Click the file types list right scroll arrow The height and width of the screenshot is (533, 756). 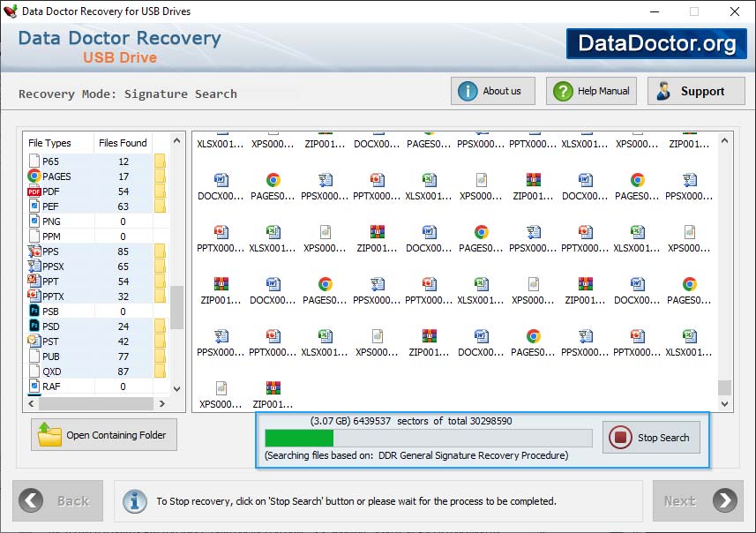[x=162, y=404]
